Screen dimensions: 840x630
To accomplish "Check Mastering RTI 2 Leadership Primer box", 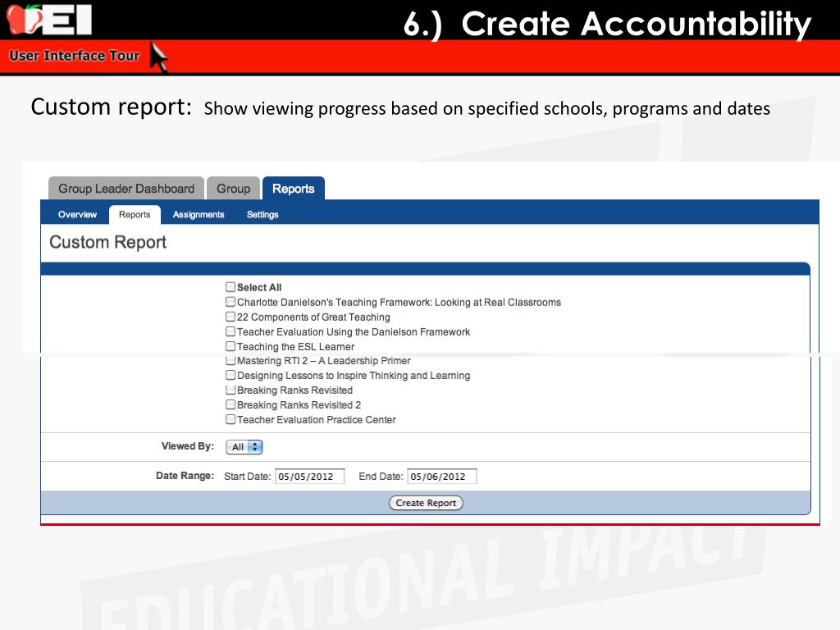I will coord(231,361).
